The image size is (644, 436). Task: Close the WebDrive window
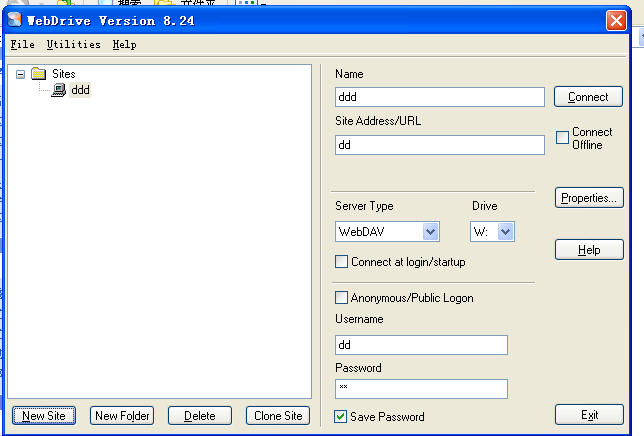click(x=616, y=19)
